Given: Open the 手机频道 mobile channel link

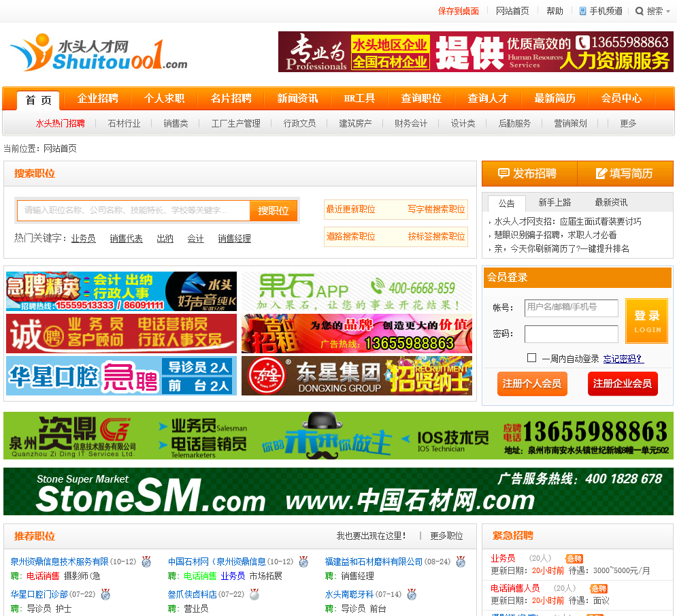Looking at the screenshot, I should pos(601,11).
